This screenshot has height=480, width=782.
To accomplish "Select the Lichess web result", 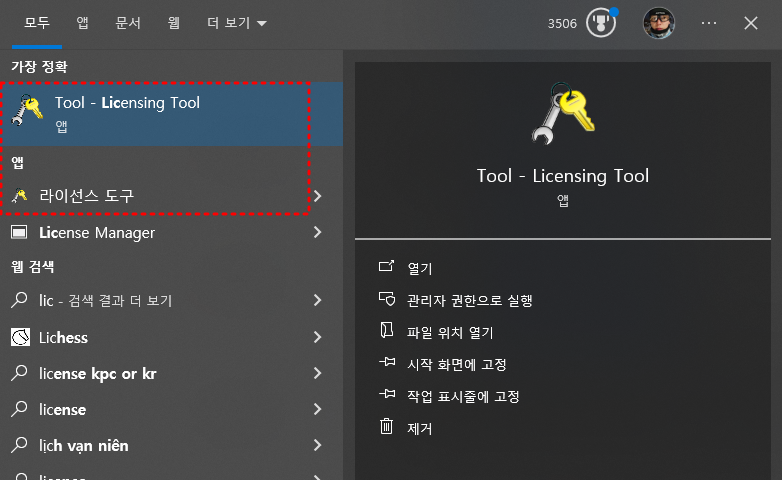I will [172, 337].
